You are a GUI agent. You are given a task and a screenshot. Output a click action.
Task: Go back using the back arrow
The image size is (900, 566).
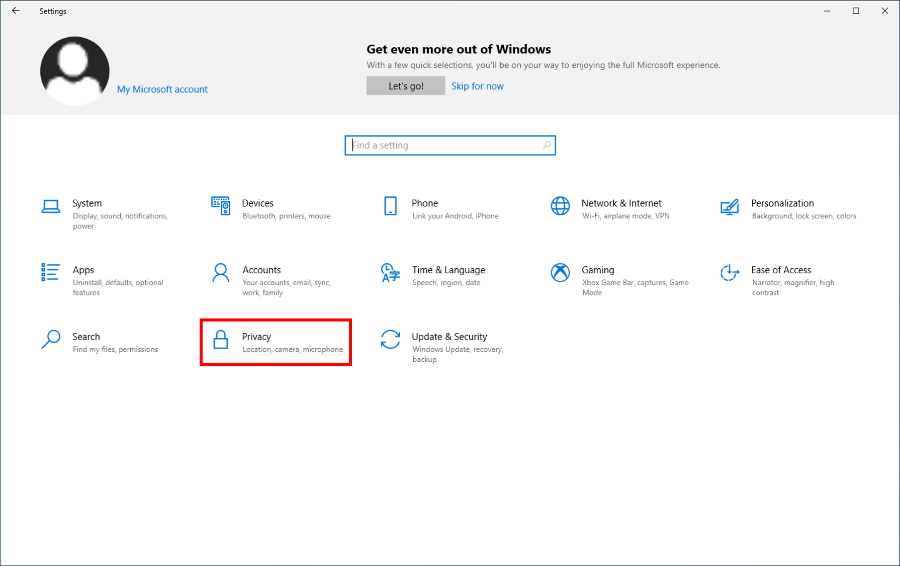[x=15, y=11]
